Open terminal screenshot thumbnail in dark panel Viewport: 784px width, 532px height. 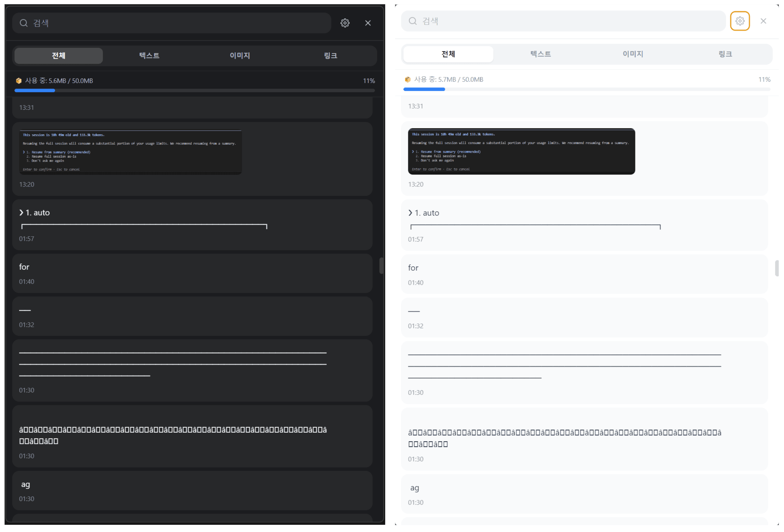130,152
